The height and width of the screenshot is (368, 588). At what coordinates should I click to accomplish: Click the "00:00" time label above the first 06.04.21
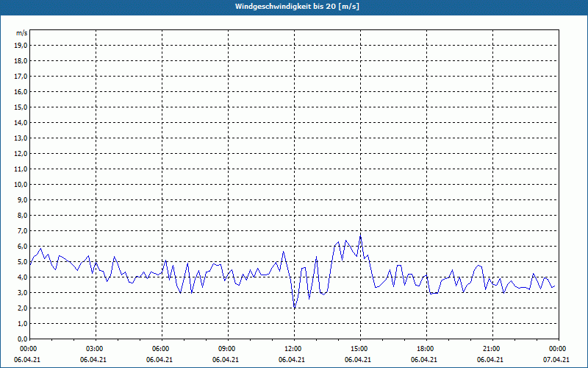(x=27, y=349)
